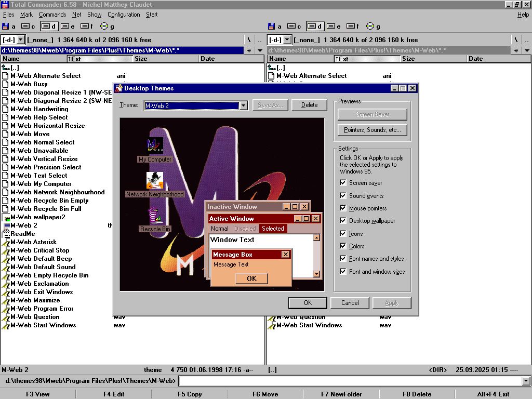Click Pointers, Sounds, etc. button
Screen dimensions: 532x399
372,130
